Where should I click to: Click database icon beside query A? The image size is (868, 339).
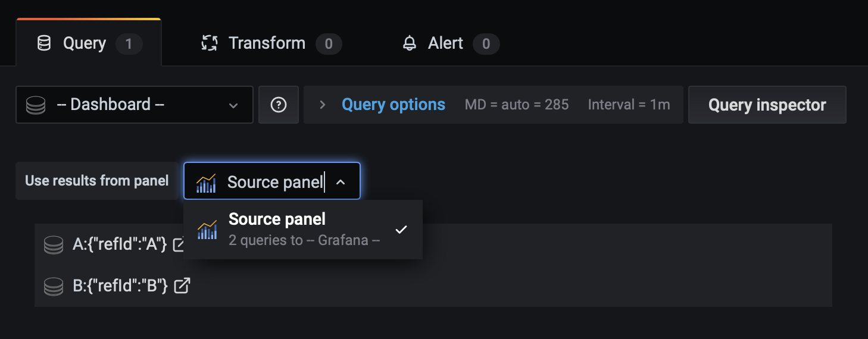54,245
